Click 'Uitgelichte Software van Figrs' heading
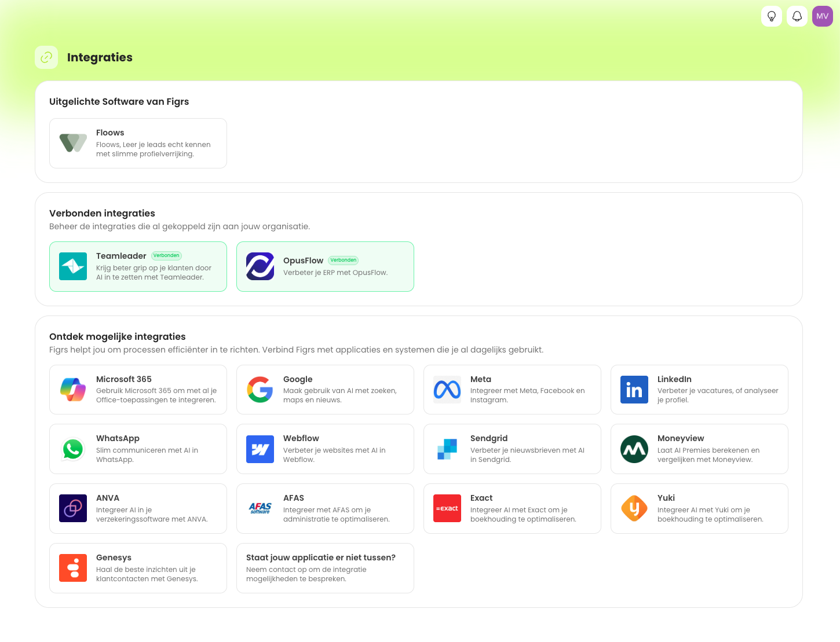The width and height of the screenshot is (840, 642). (x=119, y=101)
